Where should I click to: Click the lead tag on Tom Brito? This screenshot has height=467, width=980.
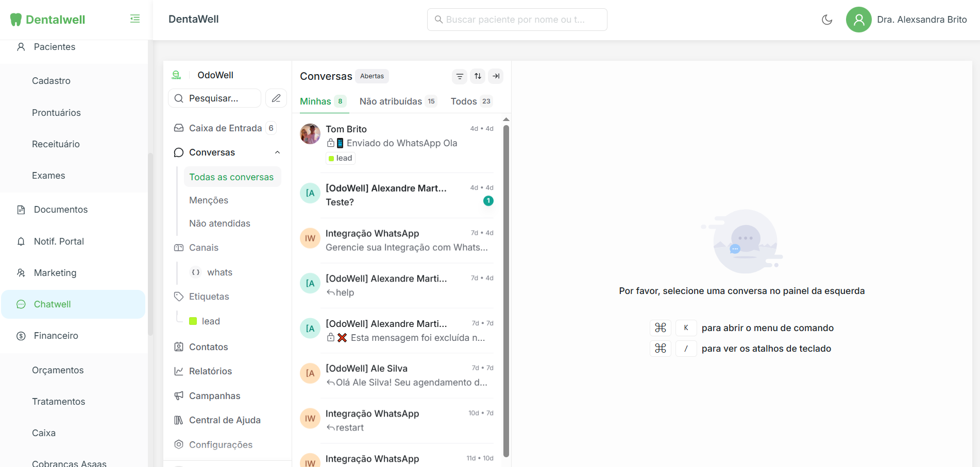click(341, 158)
